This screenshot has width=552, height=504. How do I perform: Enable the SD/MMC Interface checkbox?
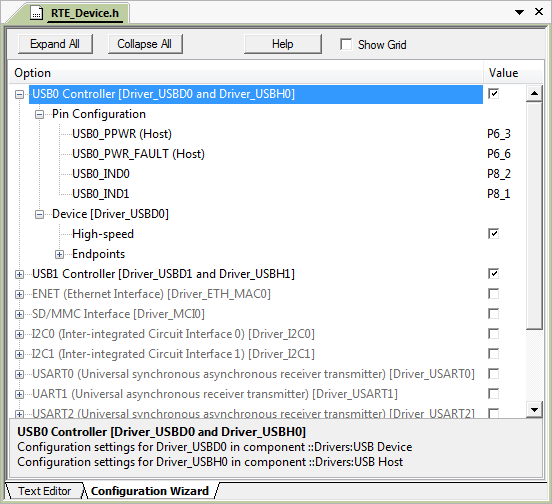pyautogui.click(x=493, y=314)
